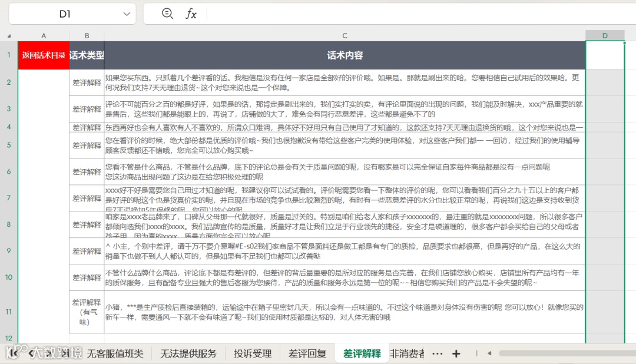The height and width of the screenshot is (364, 636).
Task: Click the cell starting 不管什么品牌什么商品
Action: (x=344, y=277)
